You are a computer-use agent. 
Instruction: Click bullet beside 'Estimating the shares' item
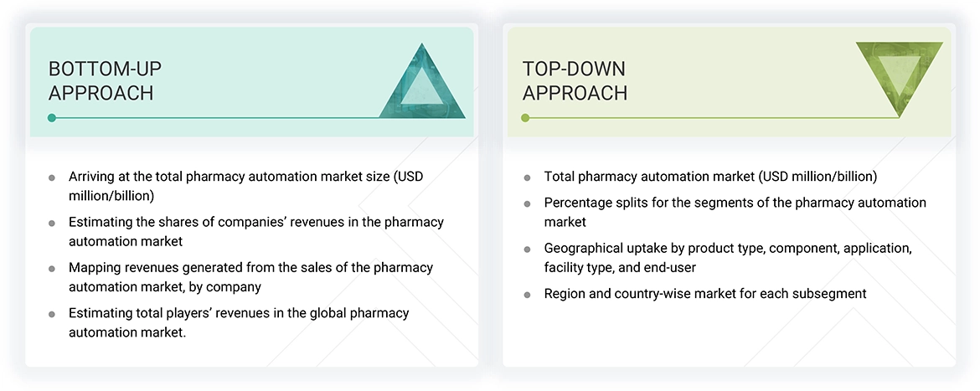pyautogui.click(x=52, y=224)
